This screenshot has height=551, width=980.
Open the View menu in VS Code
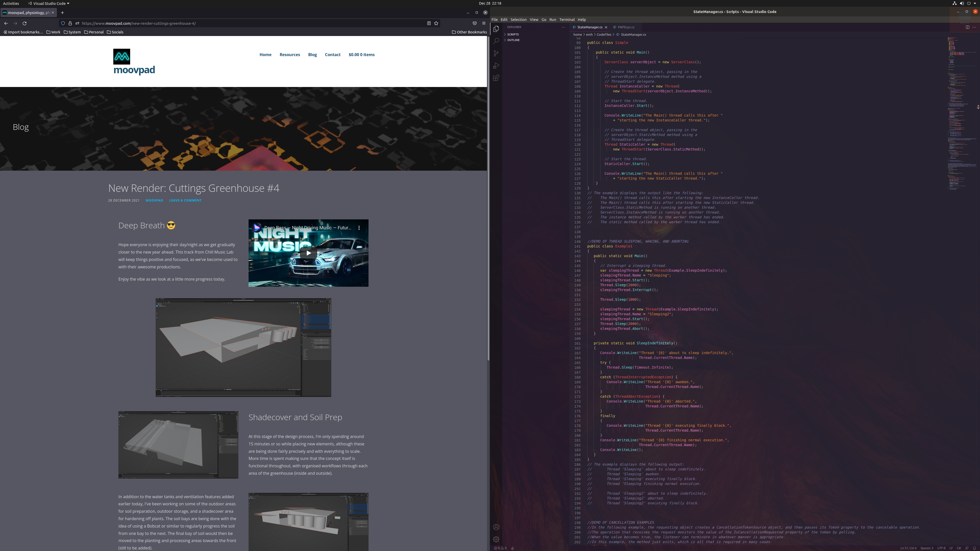pyautogui.click(x=534, y=19)
